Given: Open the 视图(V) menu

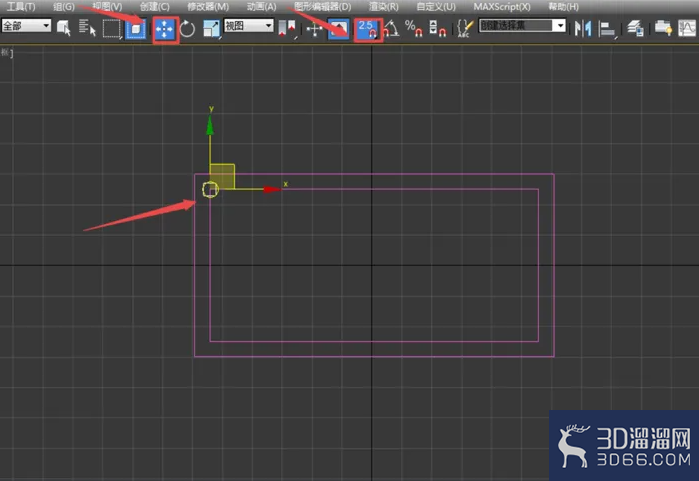Looking at the screenshot, I should 107,7.
